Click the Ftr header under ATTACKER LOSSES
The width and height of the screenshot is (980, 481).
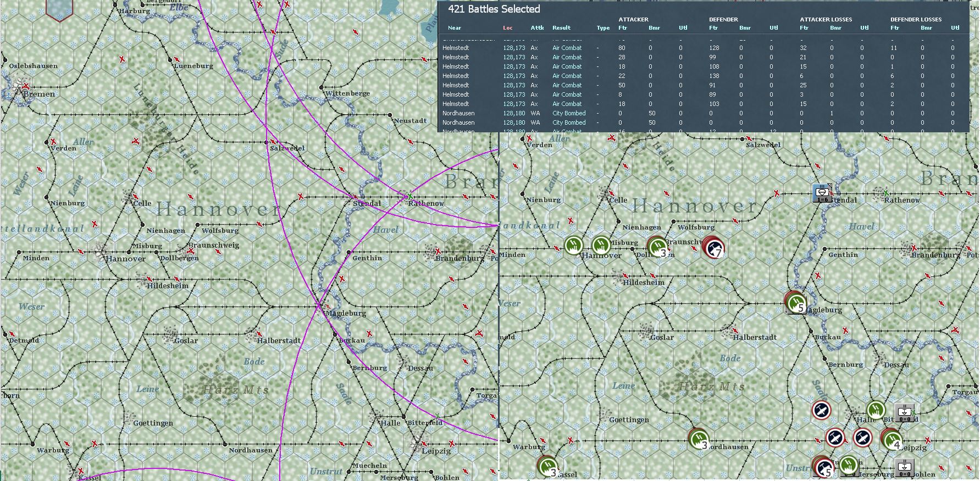(804, 28)
